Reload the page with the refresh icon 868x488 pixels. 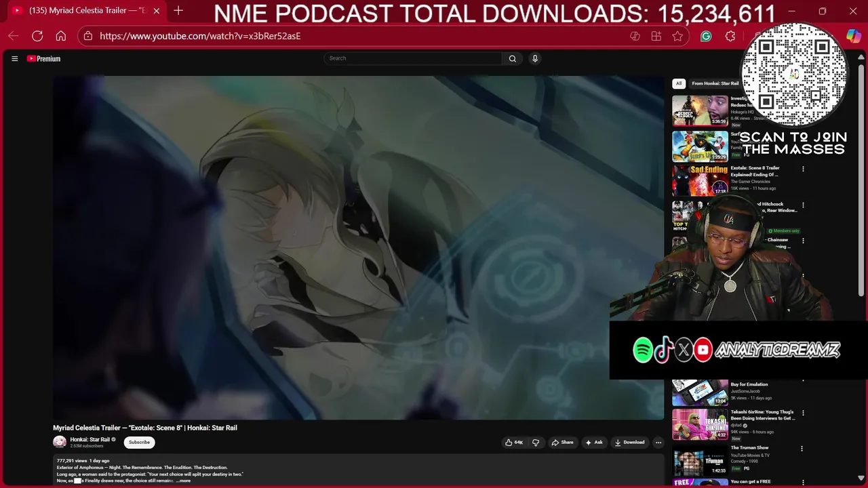click(37, 36)
